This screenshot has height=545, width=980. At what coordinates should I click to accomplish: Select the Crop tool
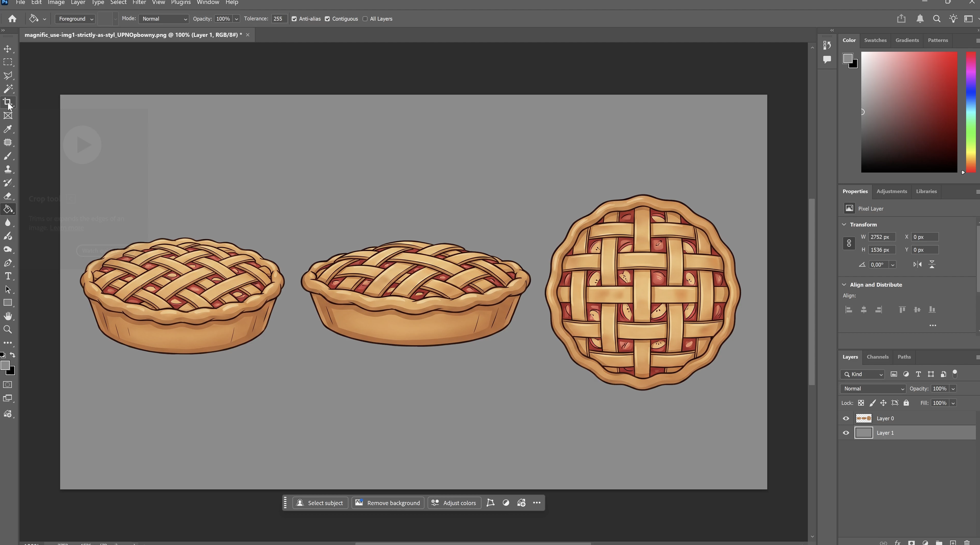pos(8,102)
